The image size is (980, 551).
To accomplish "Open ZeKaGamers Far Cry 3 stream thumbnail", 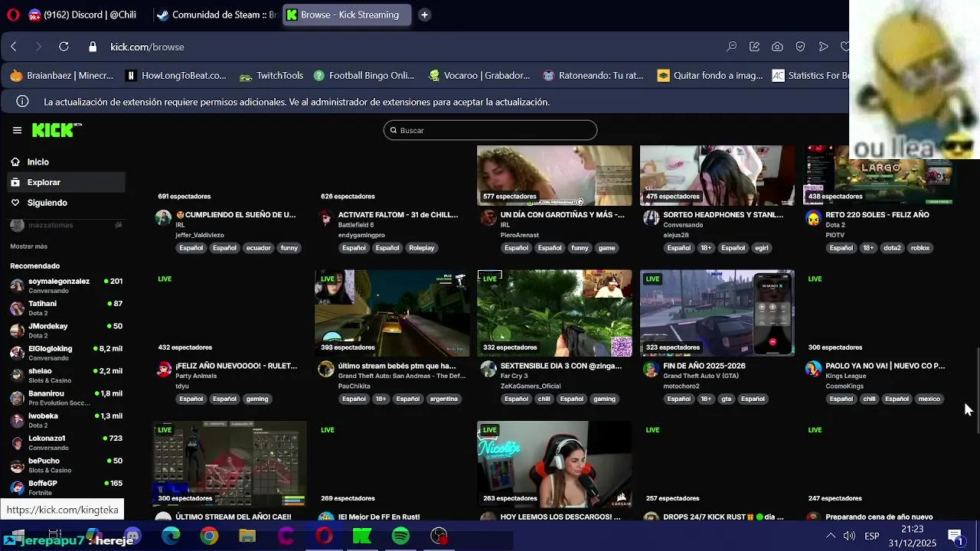I will [554, 313].
